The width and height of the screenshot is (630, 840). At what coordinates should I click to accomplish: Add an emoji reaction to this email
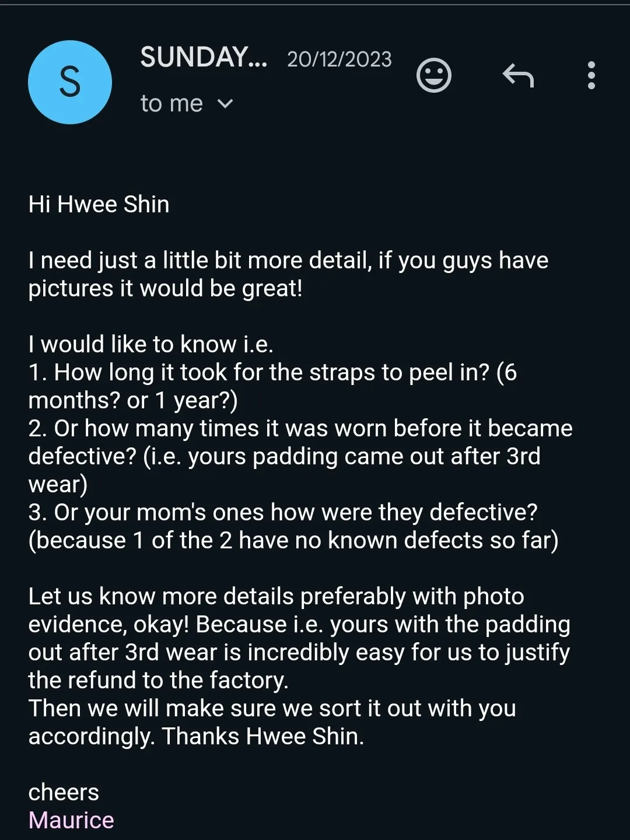coord(433,76)
